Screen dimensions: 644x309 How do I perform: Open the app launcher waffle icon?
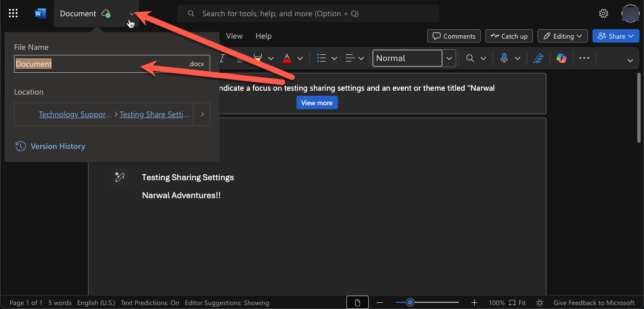[13, 13]
